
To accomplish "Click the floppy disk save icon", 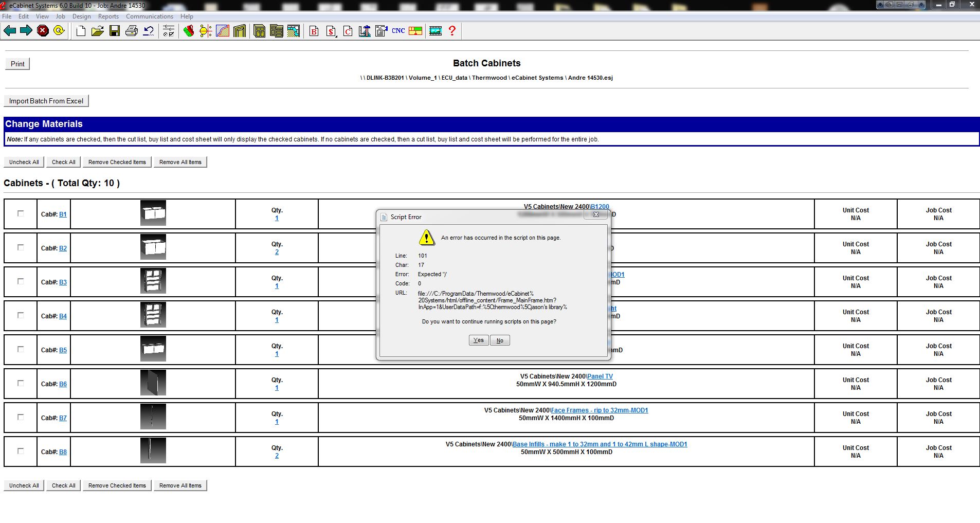I will point(114,31).
